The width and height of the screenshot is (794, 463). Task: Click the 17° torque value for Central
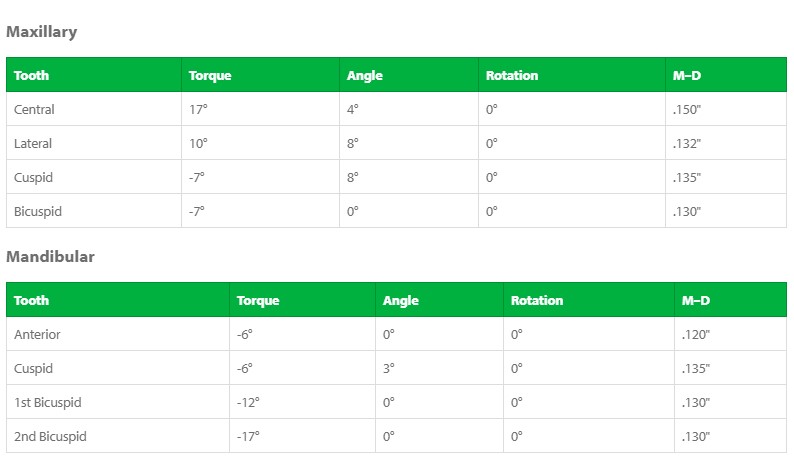point(198,110)
